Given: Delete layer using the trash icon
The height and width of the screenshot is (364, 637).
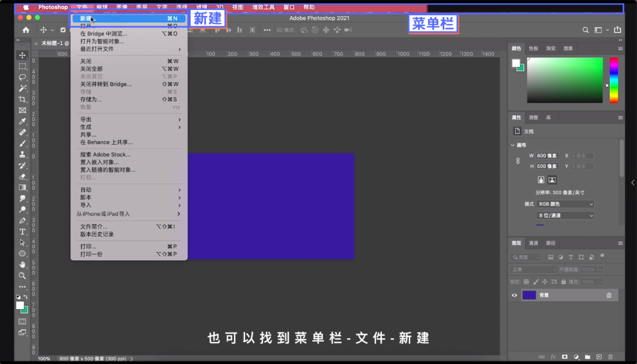Looking at the screenshot, I should pyautogui.click(x=610, y=357).
